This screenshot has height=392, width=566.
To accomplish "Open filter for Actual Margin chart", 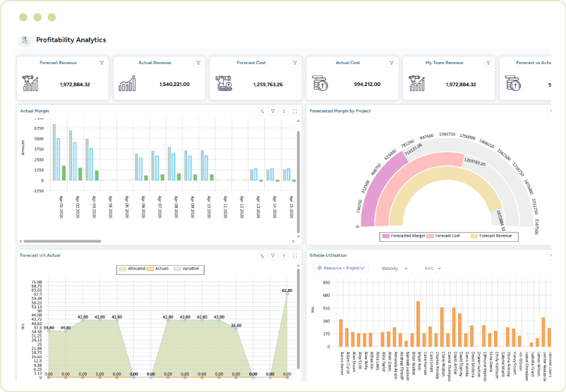I will pos(273,111).
